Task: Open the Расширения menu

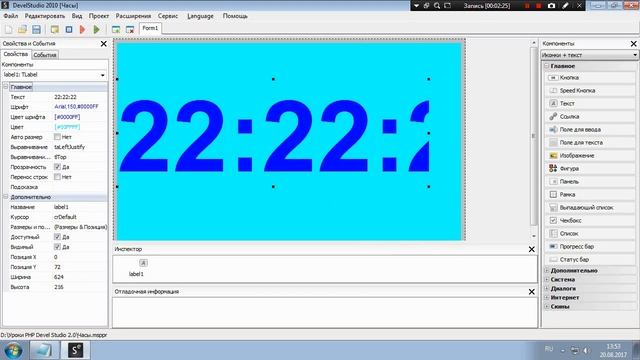Action: click(x=133, y=16)
